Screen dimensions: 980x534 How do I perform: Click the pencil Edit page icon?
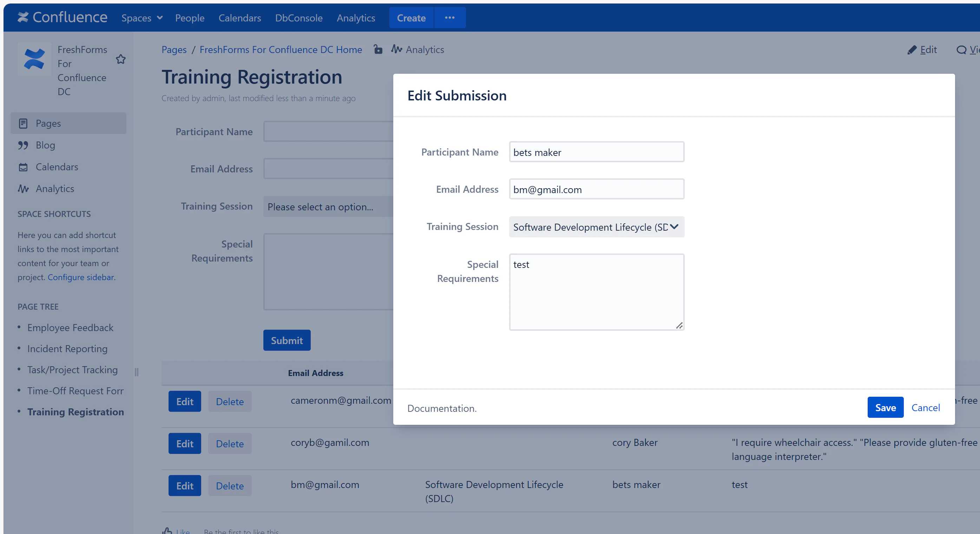click(x=912, y=50)
